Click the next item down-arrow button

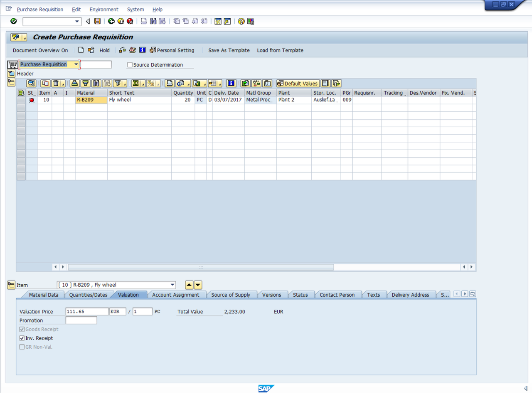[198, 285]
